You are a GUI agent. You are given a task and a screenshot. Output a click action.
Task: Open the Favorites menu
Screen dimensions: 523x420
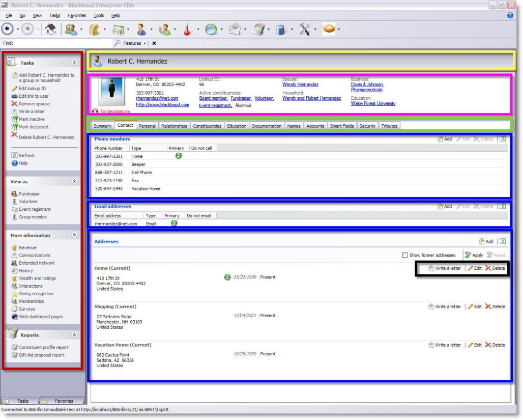pos(77,15)
